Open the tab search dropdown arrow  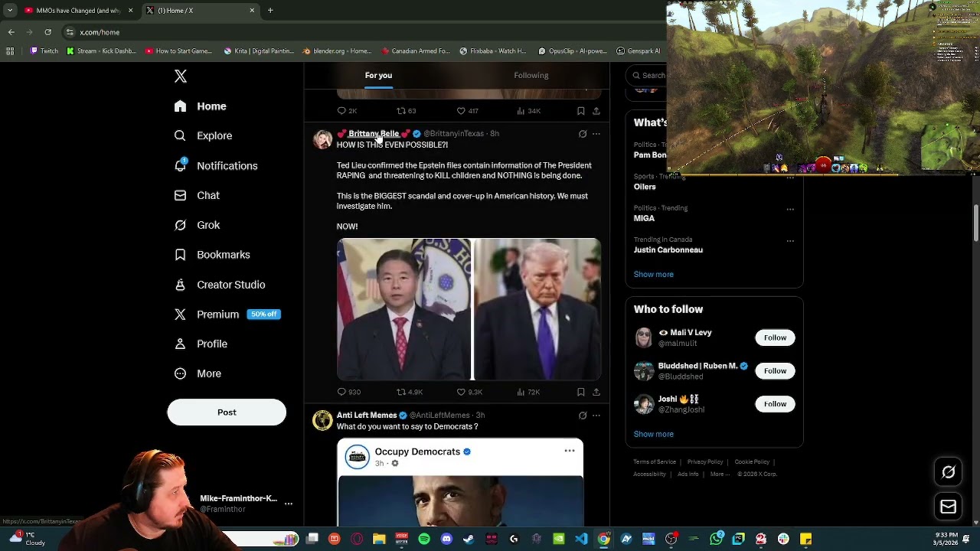coord(9,11)
